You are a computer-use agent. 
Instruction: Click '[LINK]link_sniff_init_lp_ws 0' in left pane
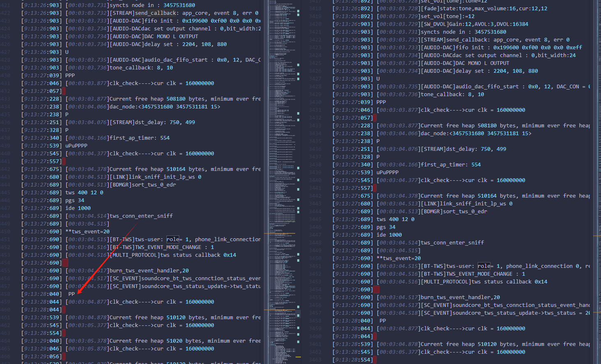click(x=155, y=177)
